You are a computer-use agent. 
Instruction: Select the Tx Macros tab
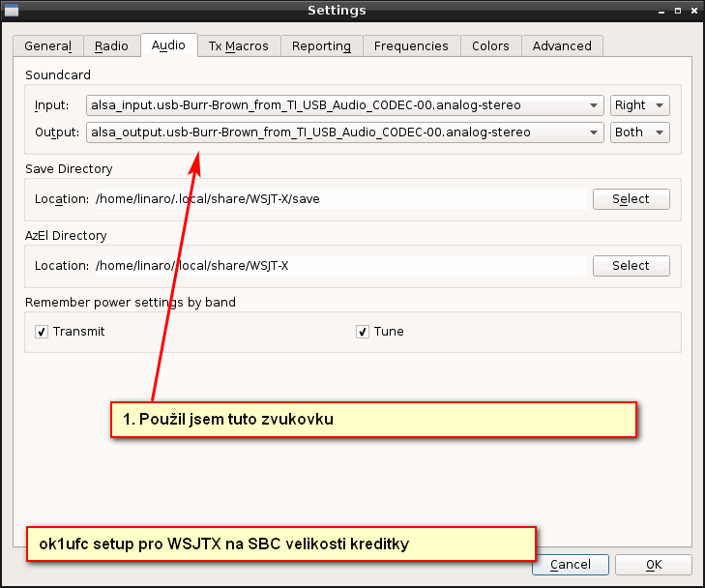click(239, 45)
